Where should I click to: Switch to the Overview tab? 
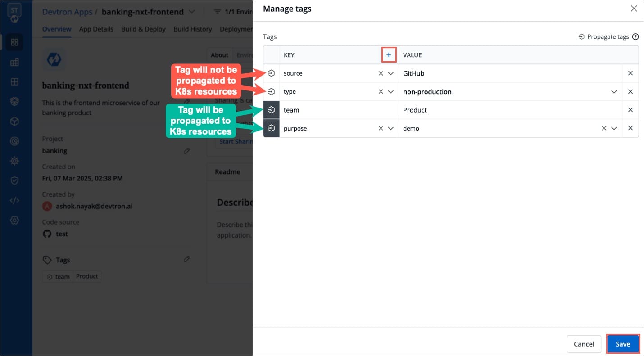tap(57, 29)
